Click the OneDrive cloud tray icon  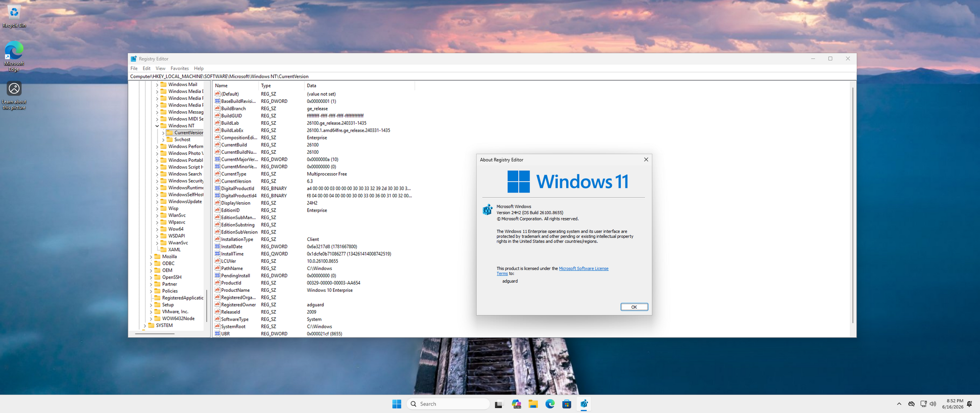coord(911,404)
